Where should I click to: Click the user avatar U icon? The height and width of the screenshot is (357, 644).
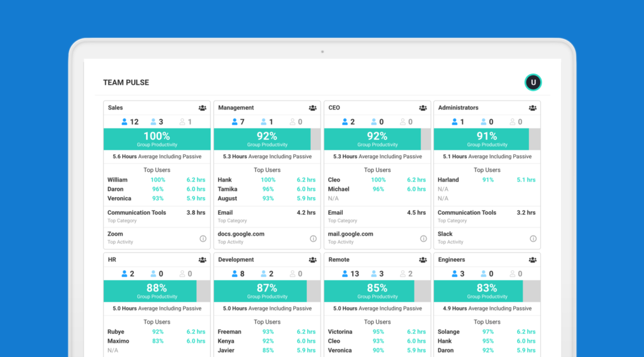(533, 82)
